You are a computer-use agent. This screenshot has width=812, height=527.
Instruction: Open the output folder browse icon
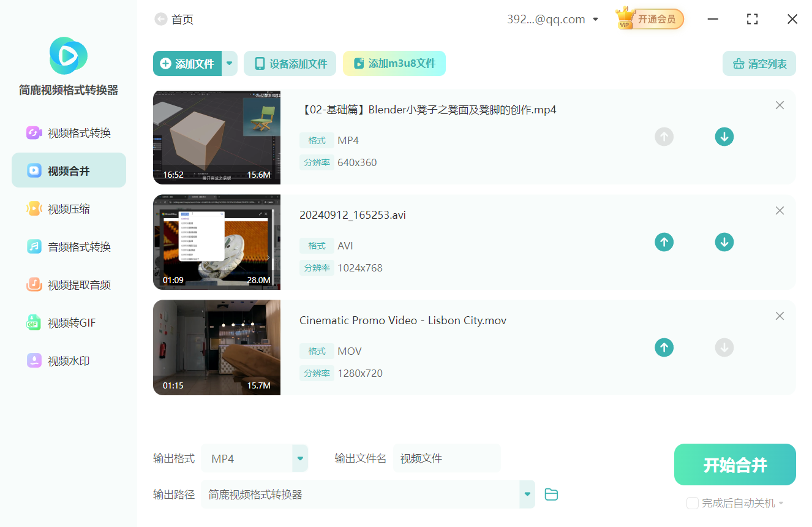(551, 495)
